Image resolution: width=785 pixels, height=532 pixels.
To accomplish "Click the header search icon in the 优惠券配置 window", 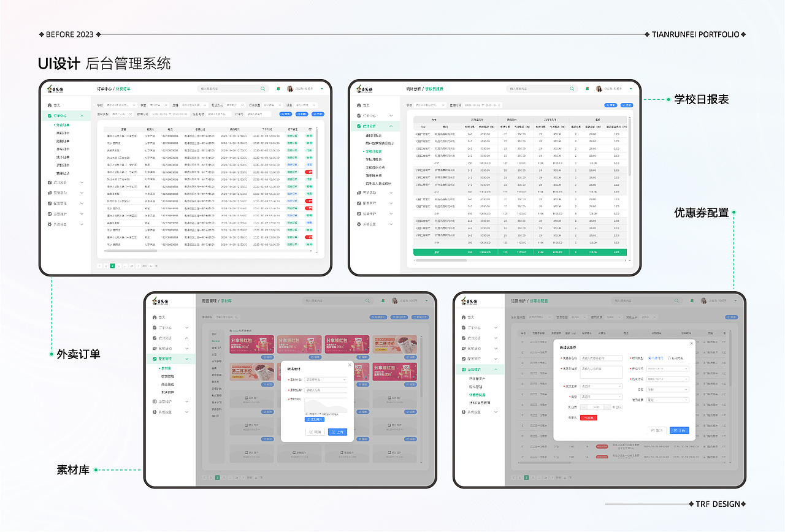I will coord(677,301).
